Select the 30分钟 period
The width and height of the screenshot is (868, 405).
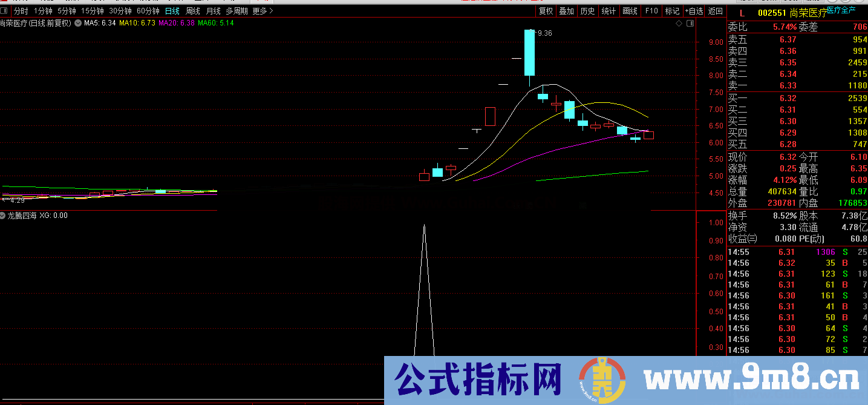tap(120, 11)
